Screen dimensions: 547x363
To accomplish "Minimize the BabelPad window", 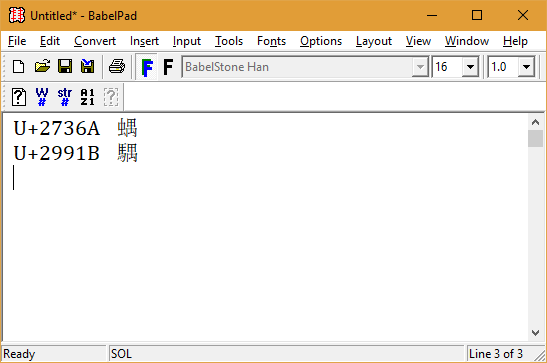I will (432, 15).
